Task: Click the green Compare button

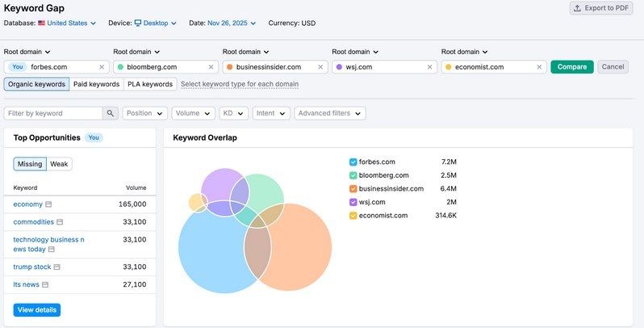Action: tap(572, 67)
